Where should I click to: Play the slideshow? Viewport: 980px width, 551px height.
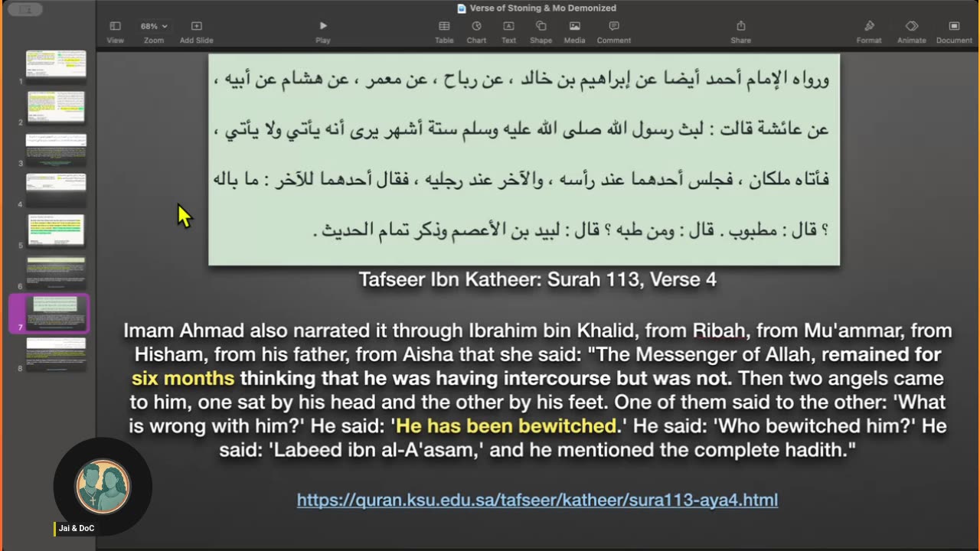pyautogui.click(x=323, y=31)
